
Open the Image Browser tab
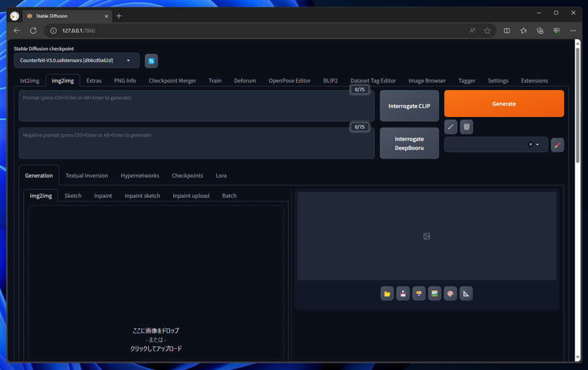click(x=427, y=81)
